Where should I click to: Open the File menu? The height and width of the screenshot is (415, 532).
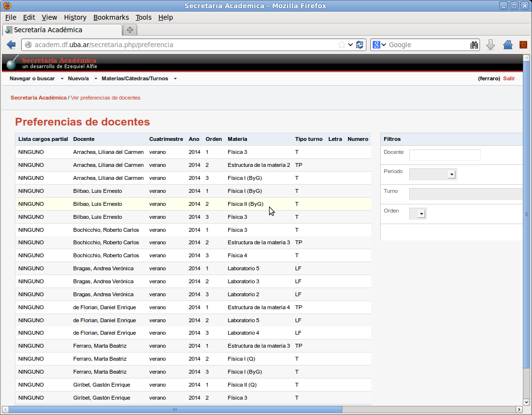(11, 17)
